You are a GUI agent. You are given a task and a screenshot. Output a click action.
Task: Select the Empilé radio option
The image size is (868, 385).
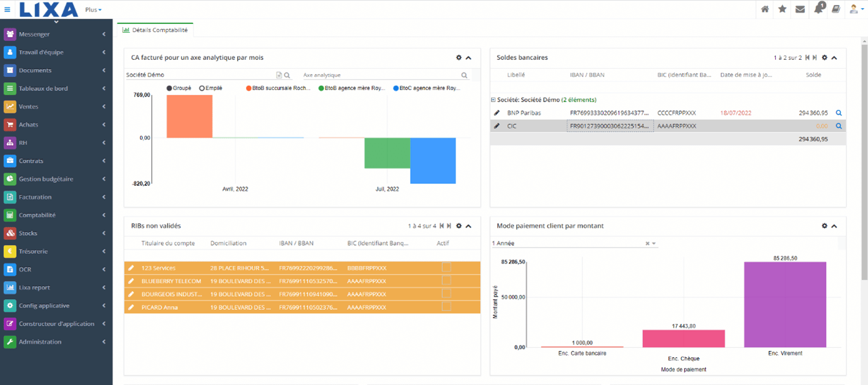pyautogui.click(x=202, y=88)
